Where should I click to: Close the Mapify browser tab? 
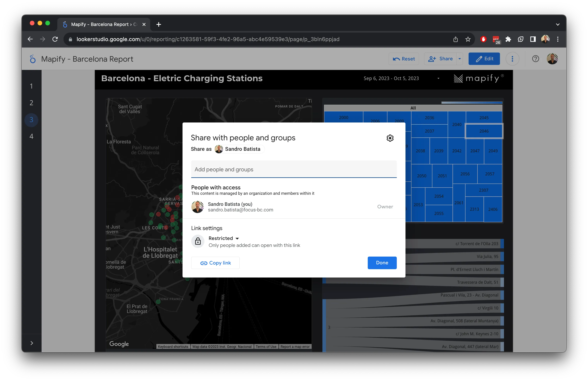tap(144, 24)
